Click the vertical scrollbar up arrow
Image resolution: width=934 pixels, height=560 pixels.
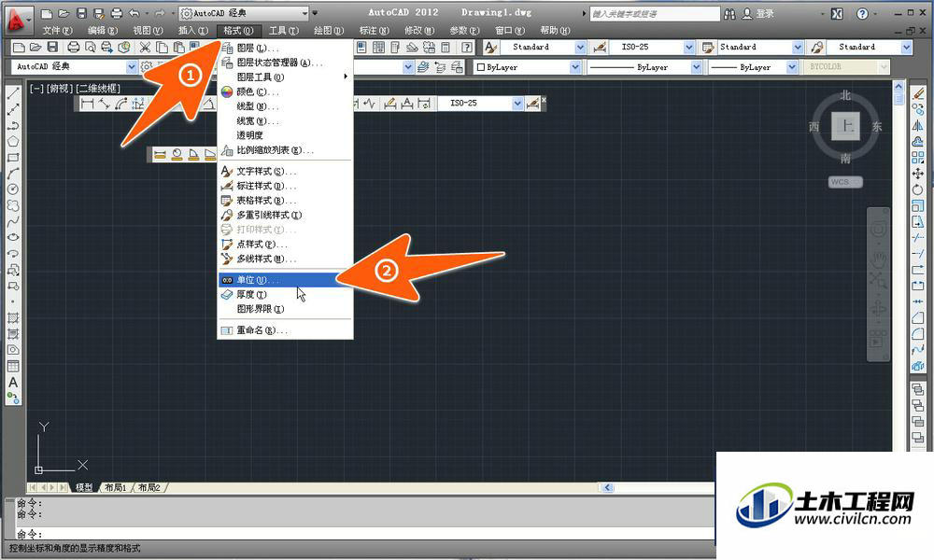click(899, 87)
